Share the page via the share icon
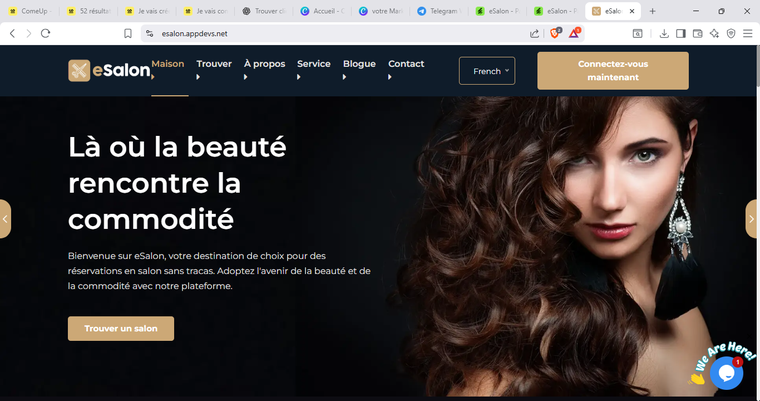 pos(534,33)
